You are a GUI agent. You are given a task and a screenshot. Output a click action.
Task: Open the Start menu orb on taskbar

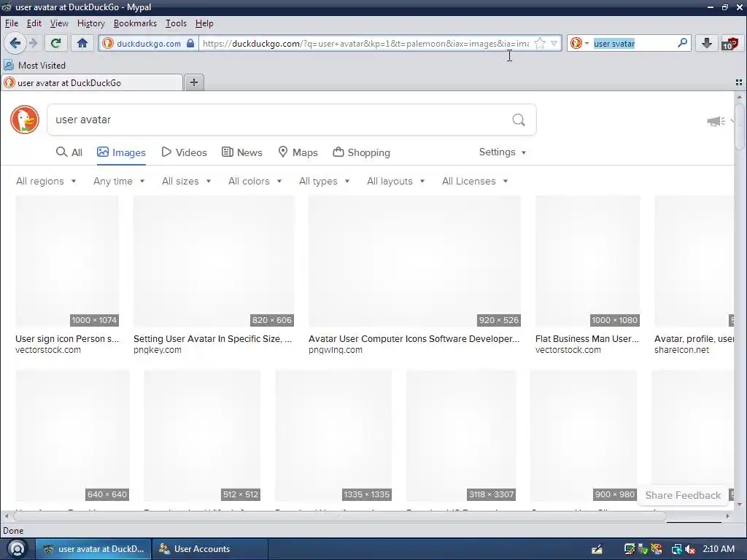[x=18, y=549]
